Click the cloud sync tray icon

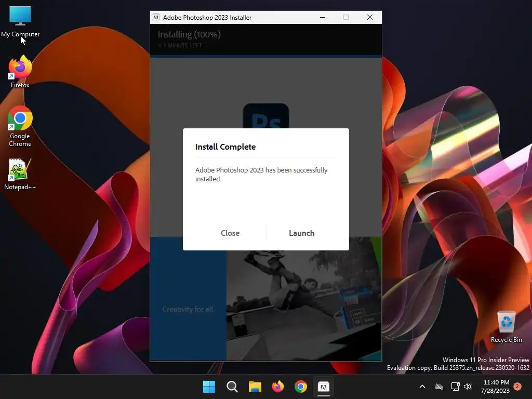point(439,387)
